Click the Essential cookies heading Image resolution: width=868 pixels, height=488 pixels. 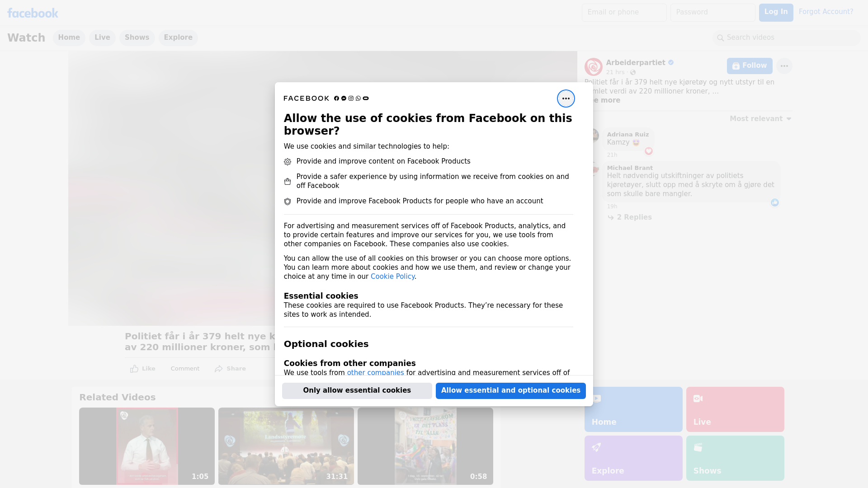(x=321, y=296)
